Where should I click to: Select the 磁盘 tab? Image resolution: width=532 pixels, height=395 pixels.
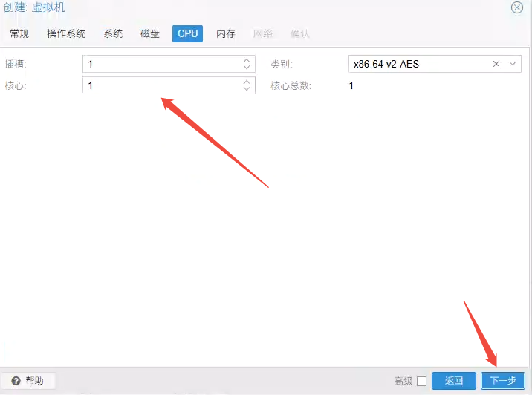(150, 33)
